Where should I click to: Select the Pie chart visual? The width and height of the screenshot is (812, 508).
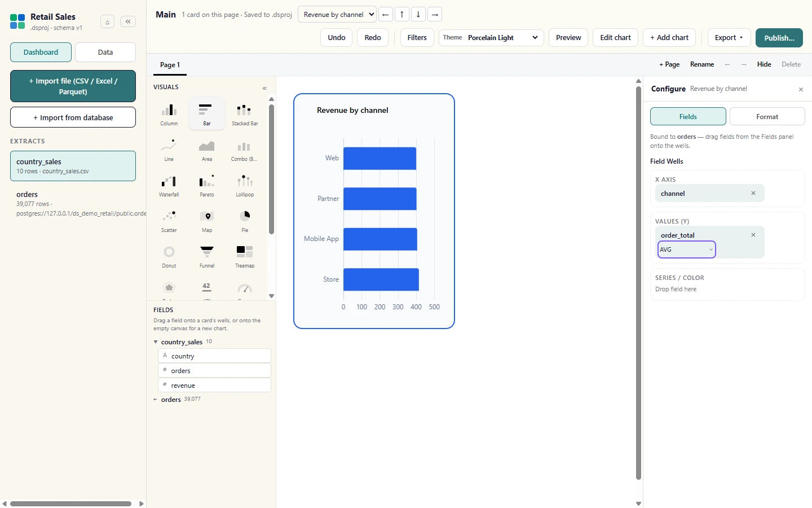pos(245,220)
